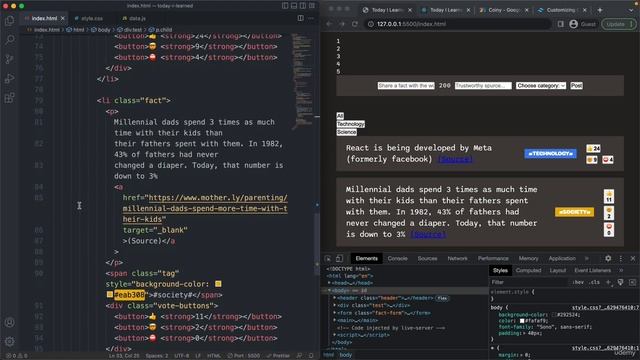
Task: Select the body breadcrumb in VS Code
Action: 101,30
